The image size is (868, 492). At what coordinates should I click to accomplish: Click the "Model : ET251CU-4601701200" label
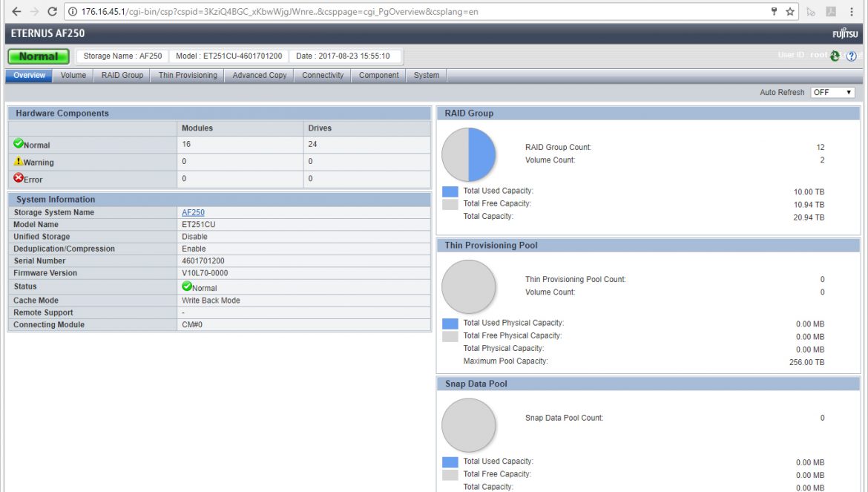point(228,56)
